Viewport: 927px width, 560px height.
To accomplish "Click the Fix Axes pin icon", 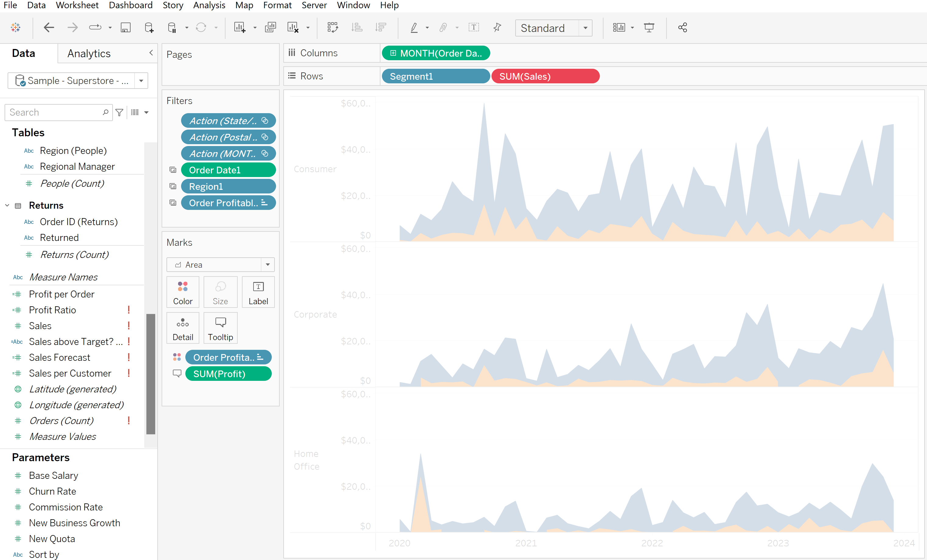I will 497,27.
